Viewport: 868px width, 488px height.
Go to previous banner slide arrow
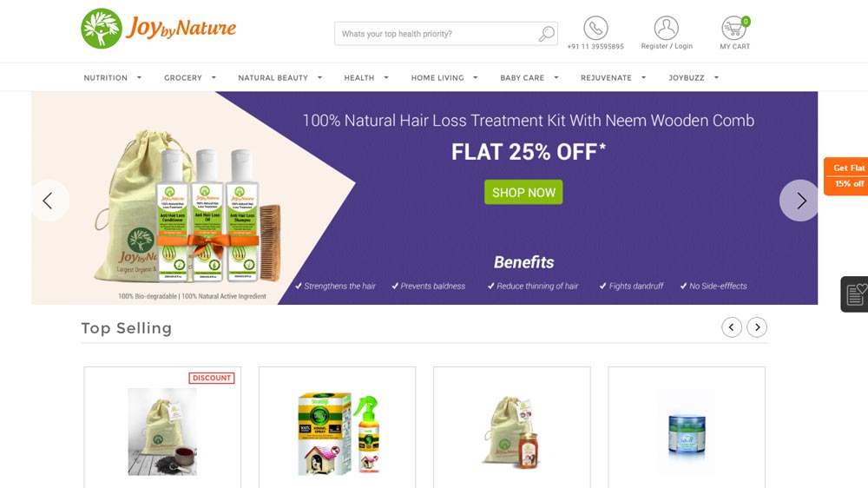(x=48, y=201)
